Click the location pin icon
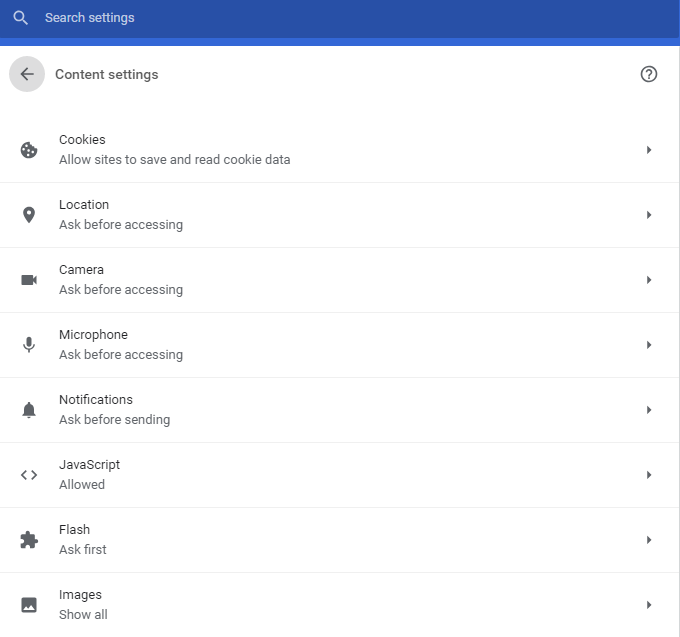Viewport: 680px width, 637px height. coord(29,215)
